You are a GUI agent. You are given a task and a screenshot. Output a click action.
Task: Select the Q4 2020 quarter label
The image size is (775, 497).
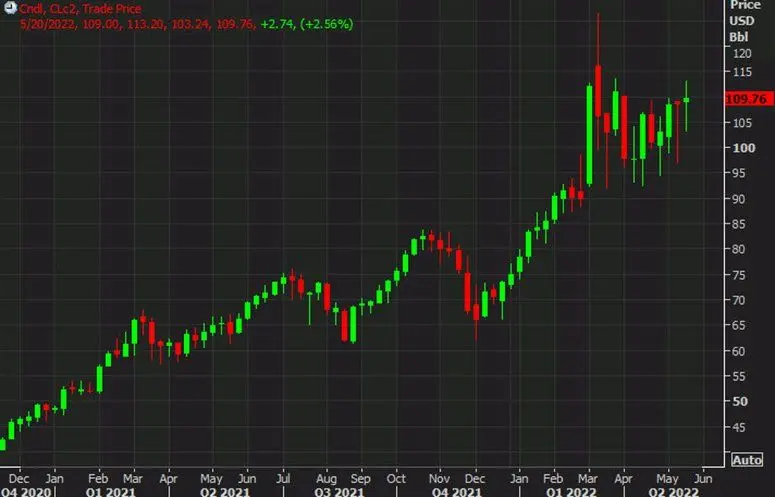tap(21, 491)
